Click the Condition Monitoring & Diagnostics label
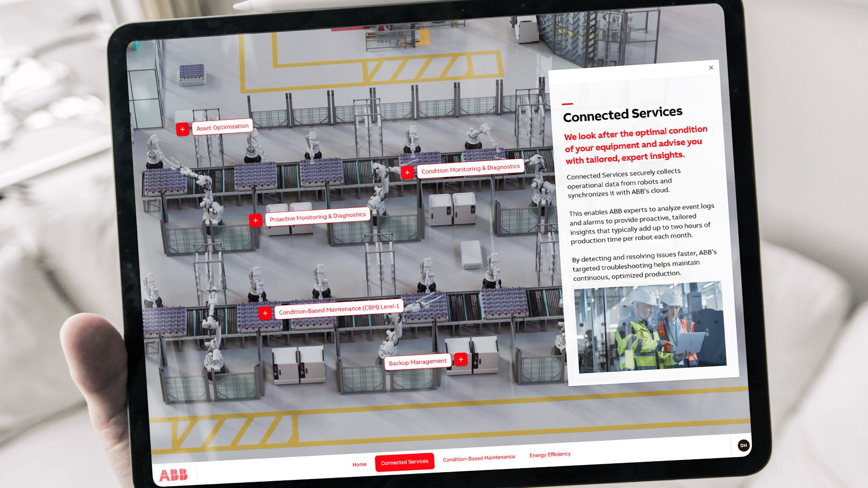 (x=470, y=169)
